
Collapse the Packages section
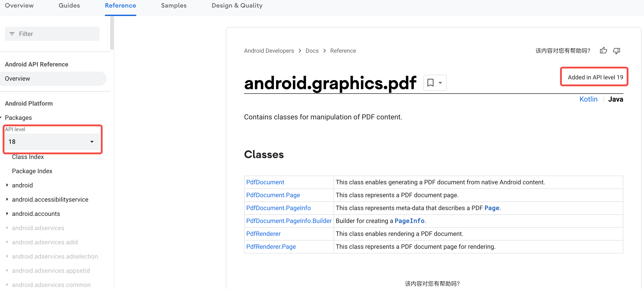(1, 117)
